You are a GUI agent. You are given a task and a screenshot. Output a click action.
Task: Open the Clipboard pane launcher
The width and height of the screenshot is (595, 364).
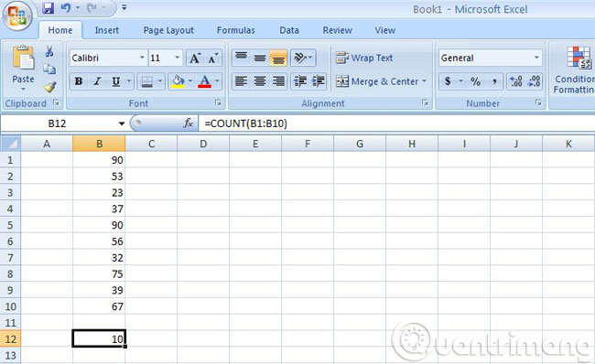point(56,102)
